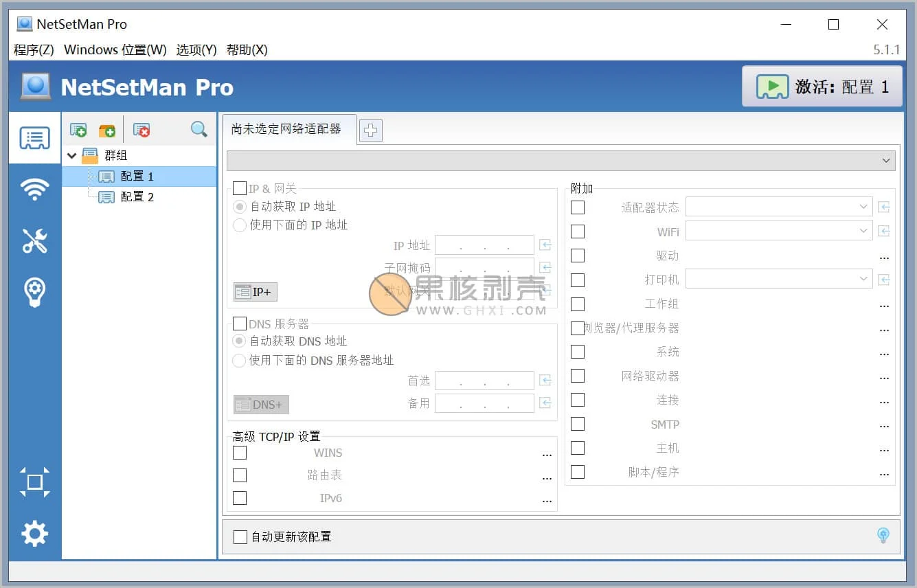Image resolution: width=917 pixels, height=588 pixels.
Task: Click the add new profile icon
Action: [x=78, y=129]
